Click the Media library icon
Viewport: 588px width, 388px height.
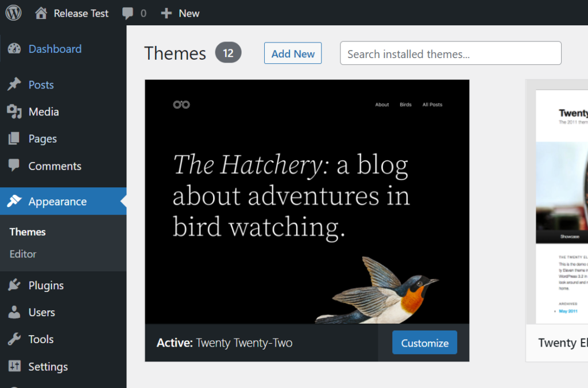pyautogui.click(x=15, y=112)
